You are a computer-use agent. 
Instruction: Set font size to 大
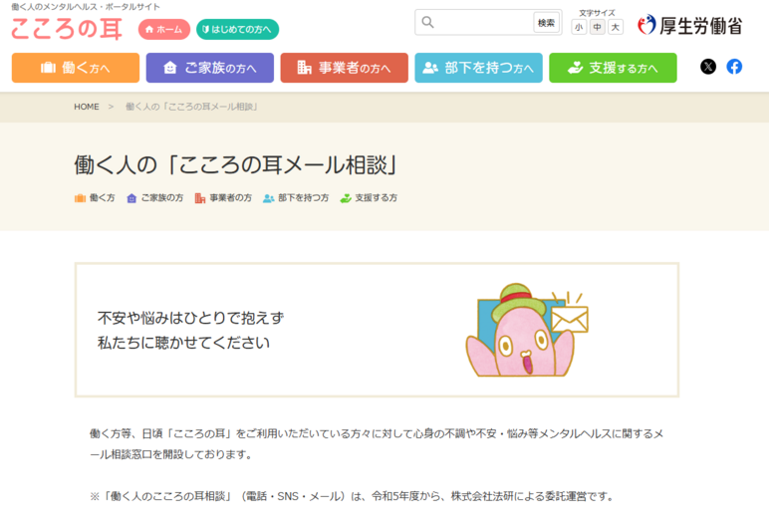click(615, 27)
